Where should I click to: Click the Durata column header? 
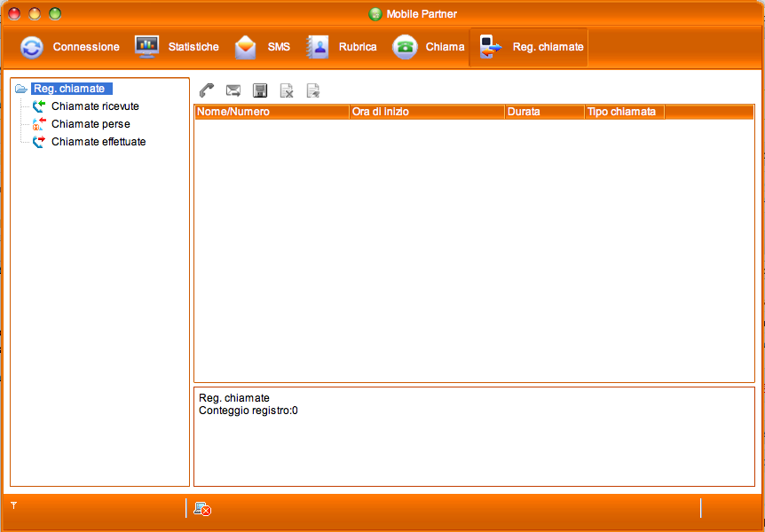(x=543, y=112)
